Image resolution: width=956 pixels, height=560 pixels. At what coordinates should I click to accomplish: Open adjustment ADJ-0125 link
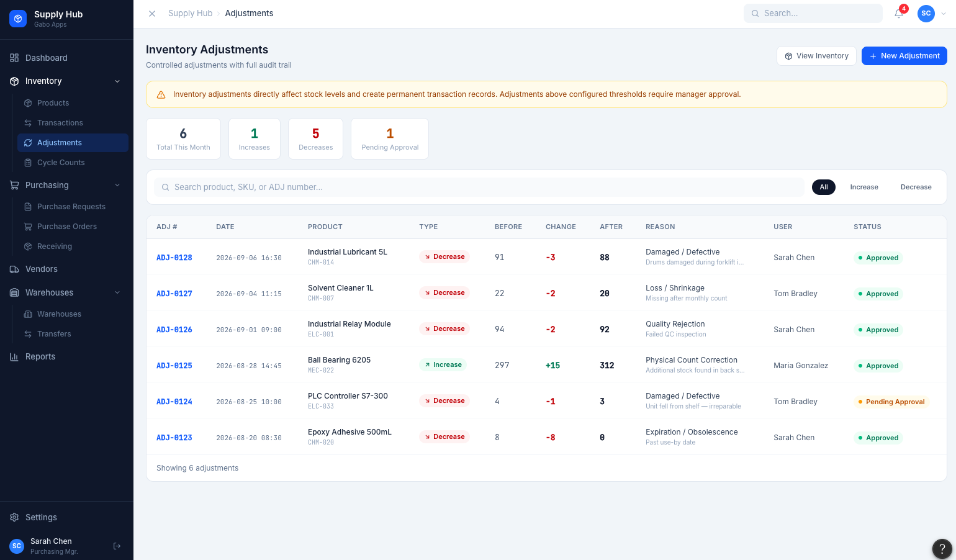tap(174, 366)
